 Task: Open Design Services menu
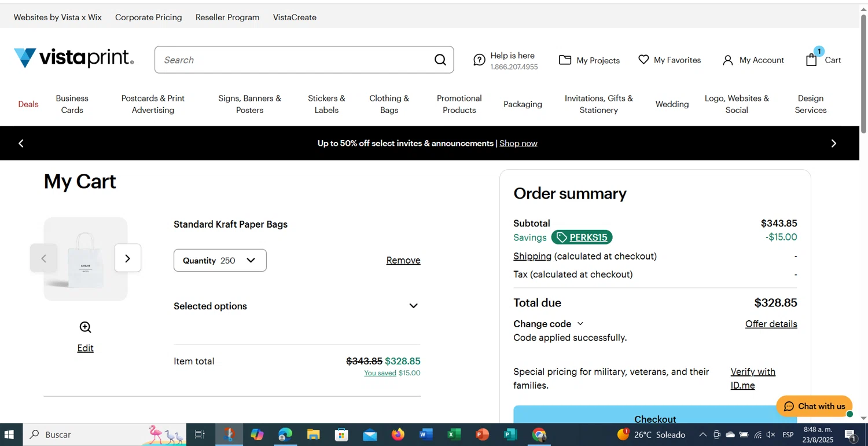pyautogui.click(x=811, y=104)
